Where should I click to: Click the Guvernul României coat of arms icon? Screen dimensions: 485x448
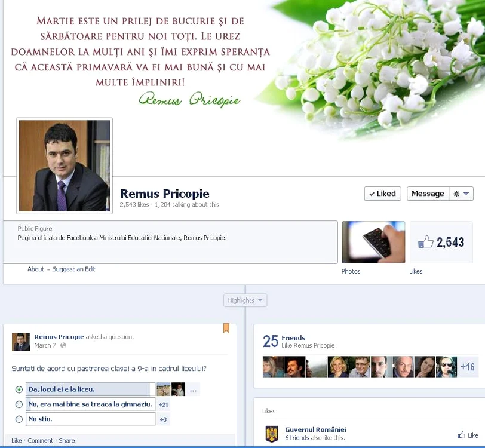[272, 434]
